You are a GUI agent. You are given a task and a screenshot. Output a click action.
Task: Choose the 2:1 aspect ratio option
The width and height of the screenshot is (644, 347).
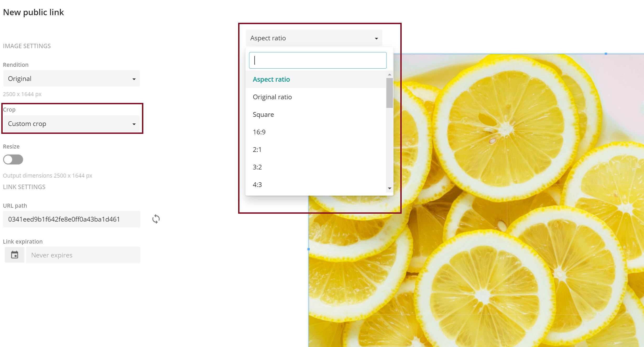click(257, 150)
